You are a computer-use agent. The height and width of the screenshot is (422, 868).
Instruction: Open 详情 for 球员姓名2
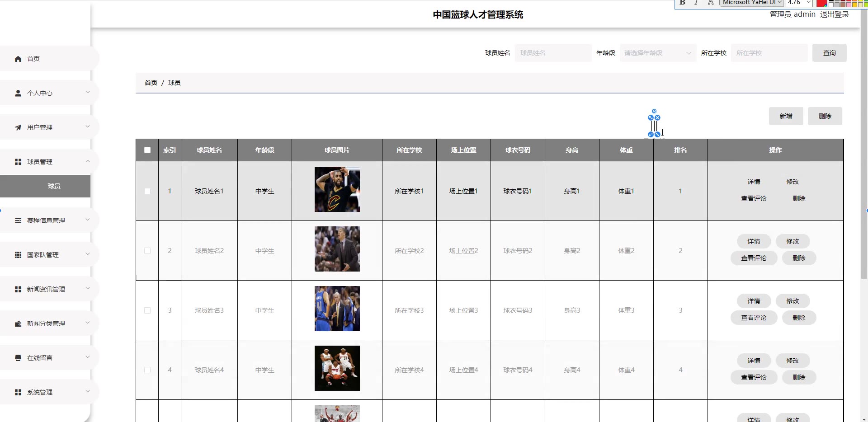tap(754, 241)
